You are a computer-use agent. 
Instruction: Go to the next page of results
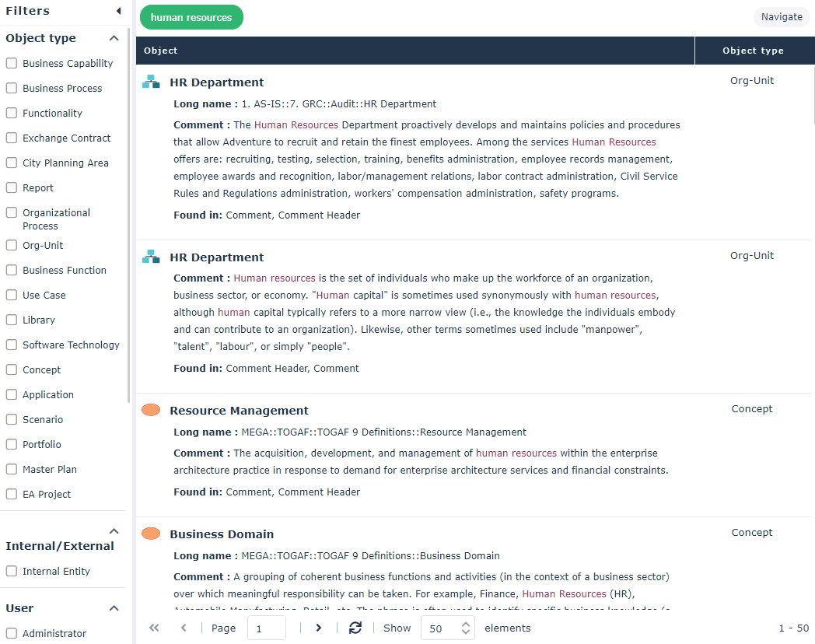point(318,628)
